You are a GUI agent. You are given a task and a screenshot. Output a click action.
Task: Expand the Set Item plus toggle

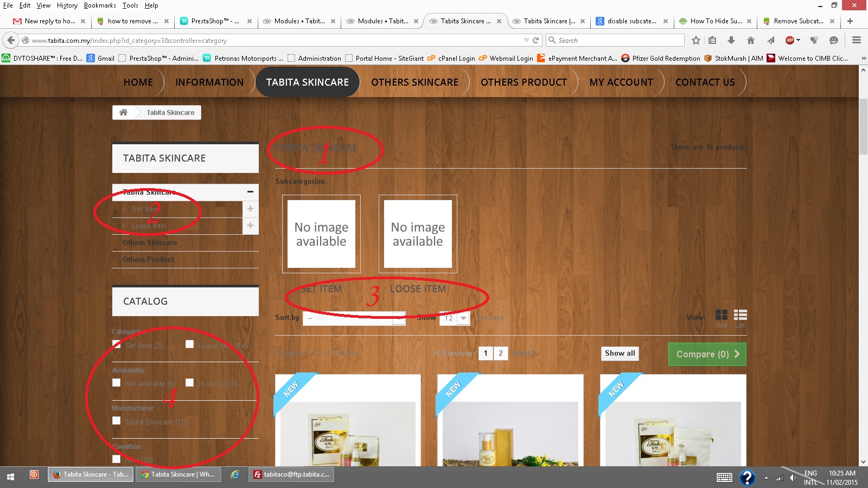coord(250,209)
